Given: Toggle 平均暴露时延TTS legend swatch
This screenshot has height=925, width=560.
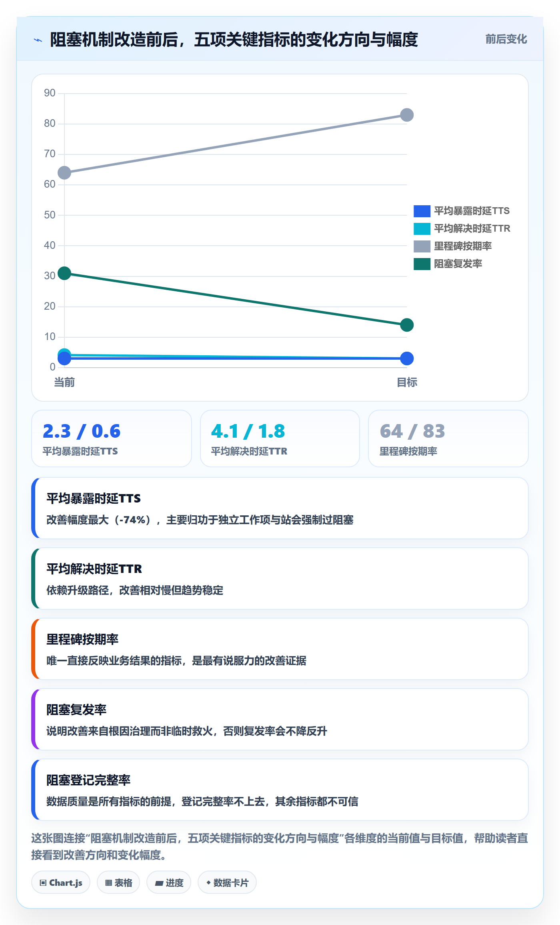Looking at the screenshot, I should coord(422,211).
